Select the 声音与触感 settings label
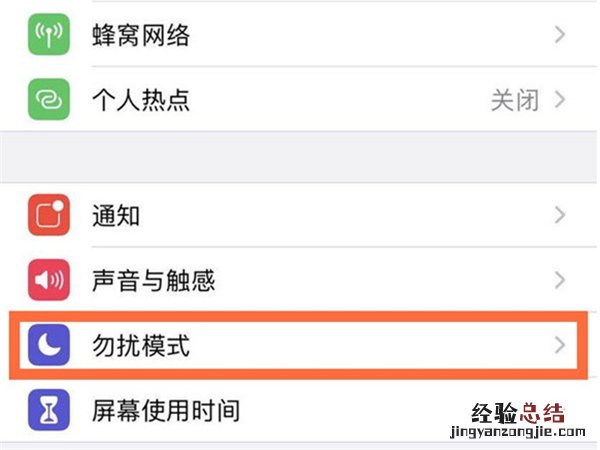600x450 pixels. (x=153, y=281)
